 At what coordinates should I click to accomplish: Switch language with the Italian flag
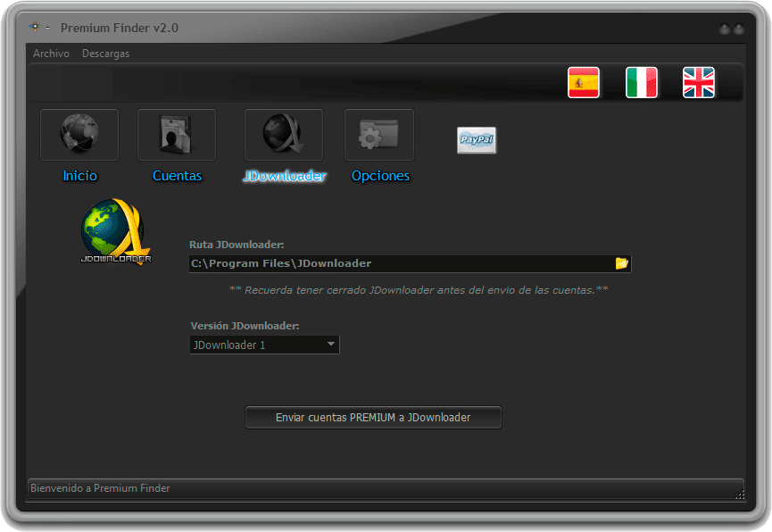[x=641, y=82]
